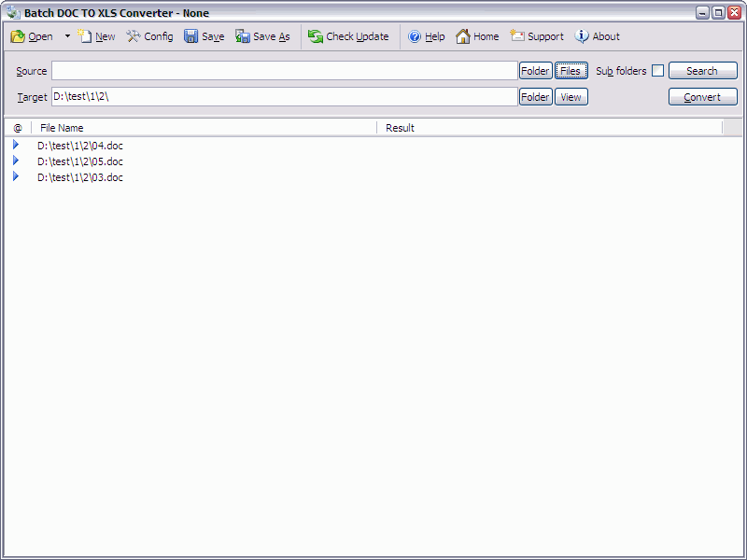This screenshot has width=747, height=560.
Task: Click the Check Update toolbar label
Action: [358, 36]
